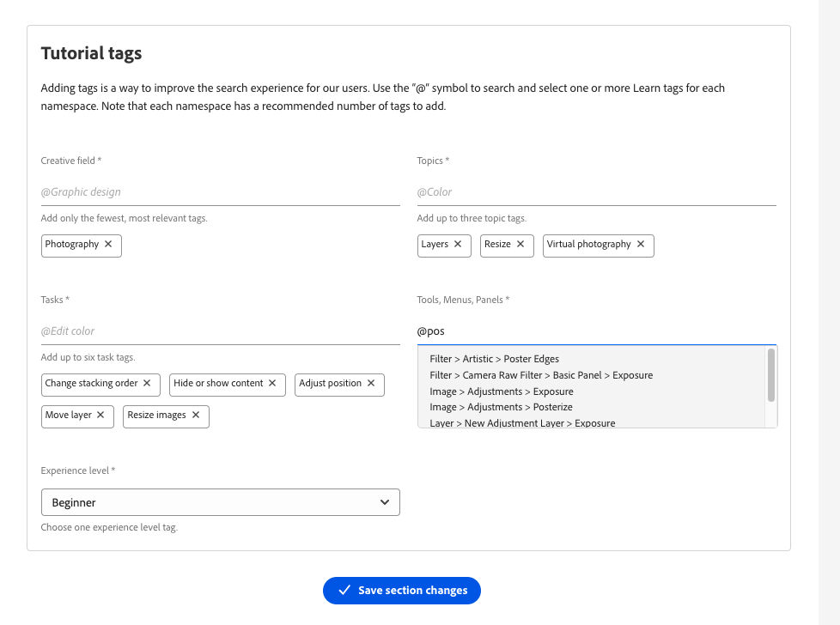Click the Tasks tag input field
Image resolution: width=840 pixels, height=625 pixels.
220,331
